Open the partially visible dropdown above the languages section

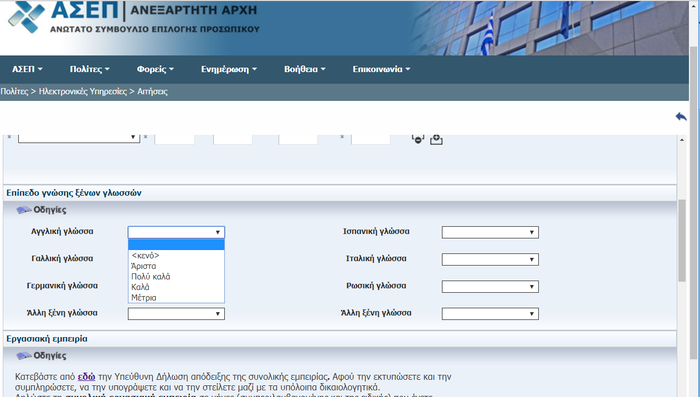(x=79, y=138)
